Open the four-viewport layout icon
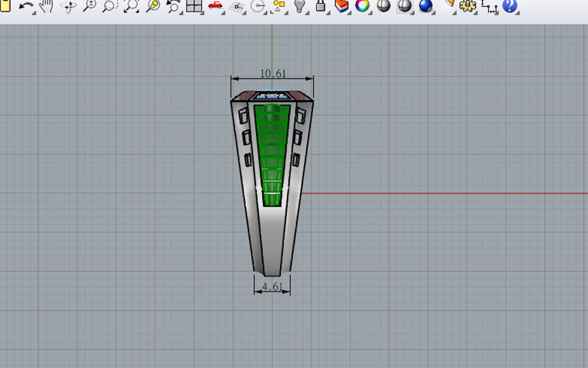588x368 pixels. tap(194, 6)
